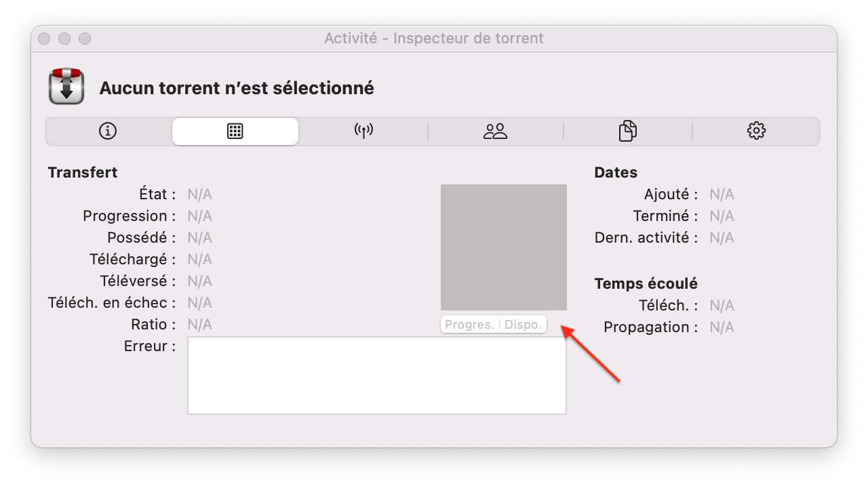Click the Ratio N/A value

point(199,324)
